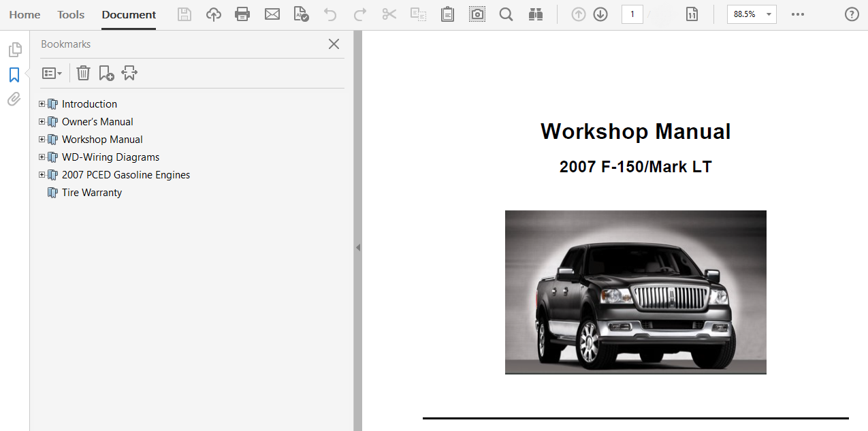Click the email envelope icon
This screenshot has height=431, width=868.
click(272, 14)
